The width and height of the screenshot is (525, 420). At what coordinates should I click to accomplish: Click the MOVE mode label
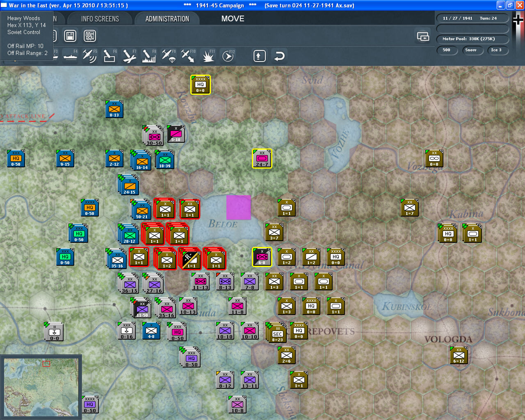233,19
